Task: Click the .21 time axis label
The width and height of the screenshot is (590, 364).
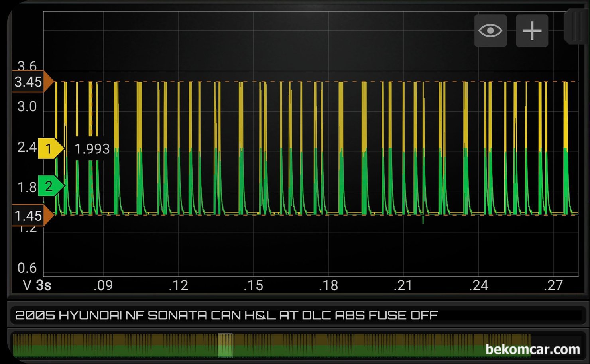Action: [403, 285]
